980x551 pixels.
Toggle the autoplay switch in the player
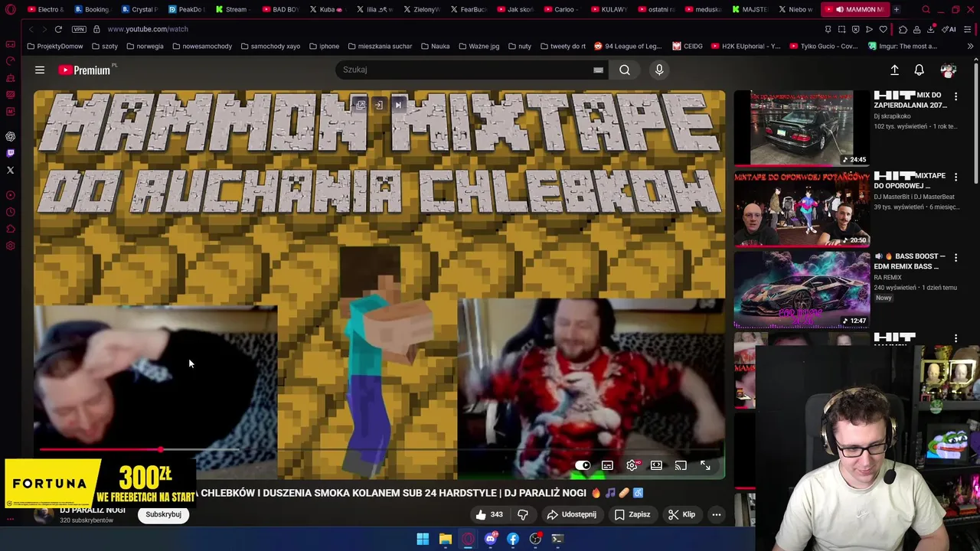point(583,465)
